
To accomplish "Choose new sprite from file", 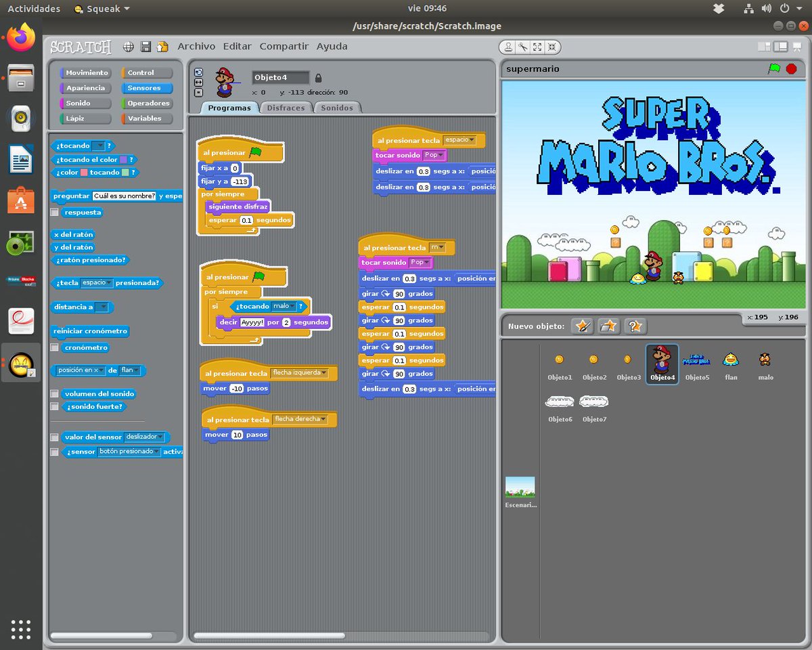I will (609, 326).
